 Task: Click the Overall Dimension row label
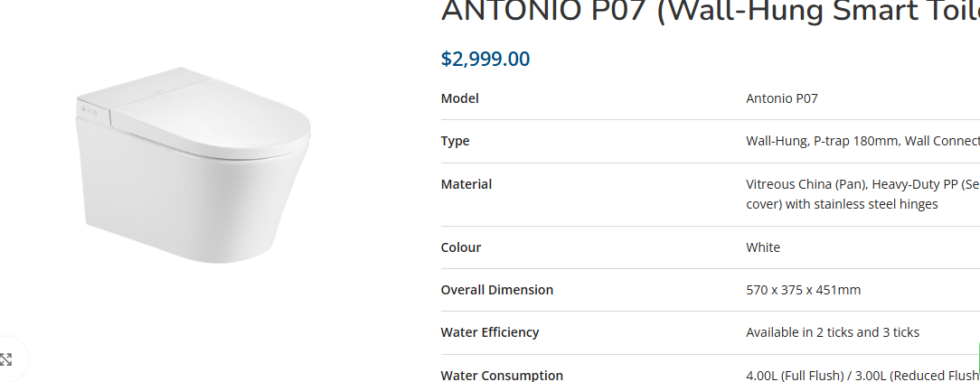click(497, 290)
